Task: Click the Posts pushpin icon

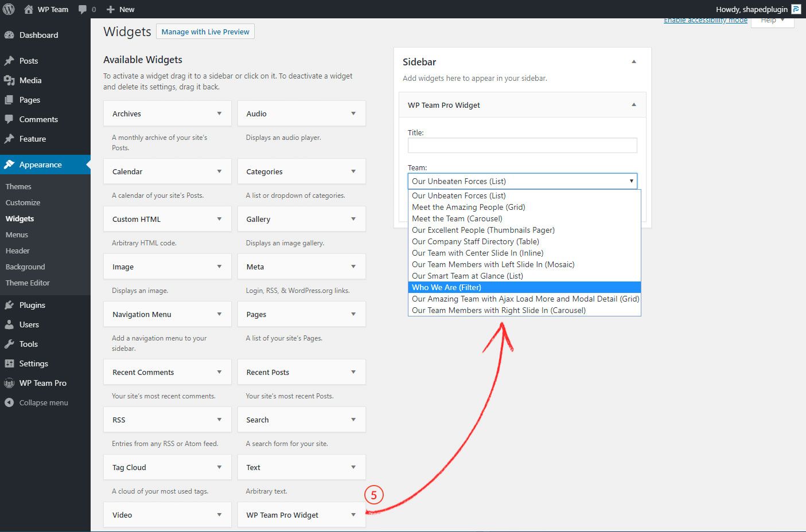Action: tap(9, 61)
